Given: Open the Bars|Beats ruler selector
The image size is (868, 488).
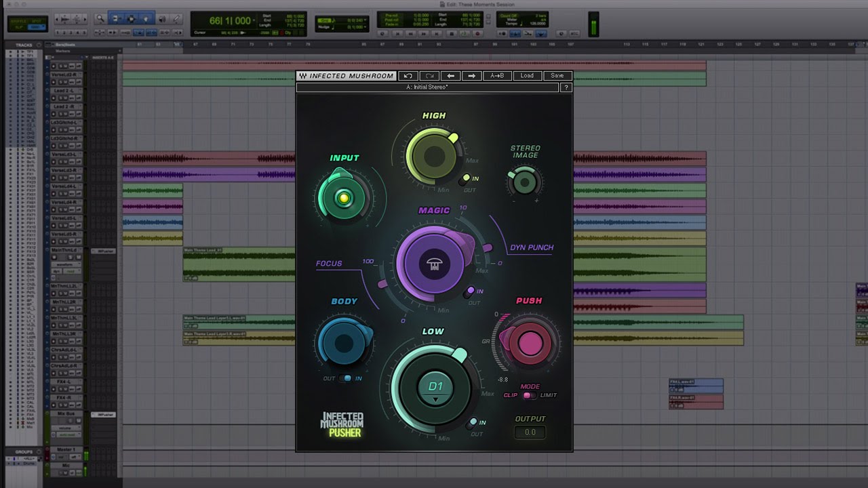Looking at the screenshot, I should [x=50, y=44].
